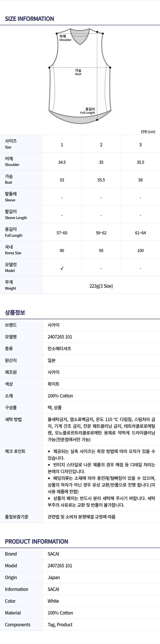Click the full length value 61~64
160x644 pixels.
click(140, 233)
